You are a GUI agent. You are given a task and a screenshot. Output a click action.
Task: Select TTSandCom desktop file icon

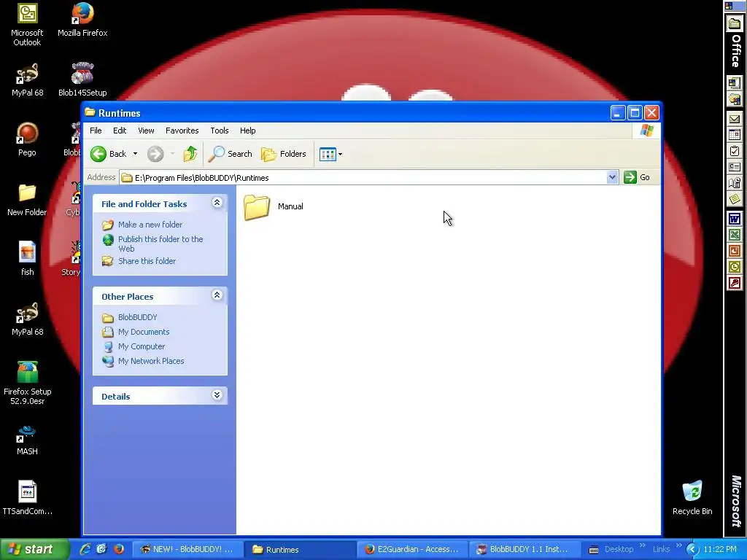pyautogui.click(x=27, y=498)
